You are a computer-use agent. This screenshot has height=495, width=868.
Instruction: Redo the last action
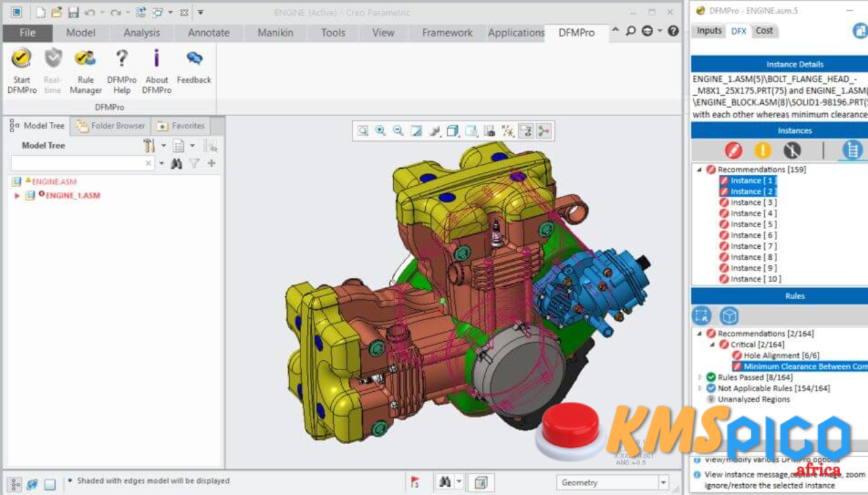[x=116, y=12]
